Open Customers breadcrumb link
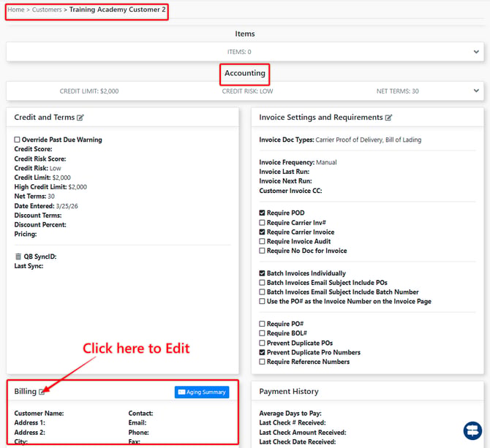 (x=47, y=10)
